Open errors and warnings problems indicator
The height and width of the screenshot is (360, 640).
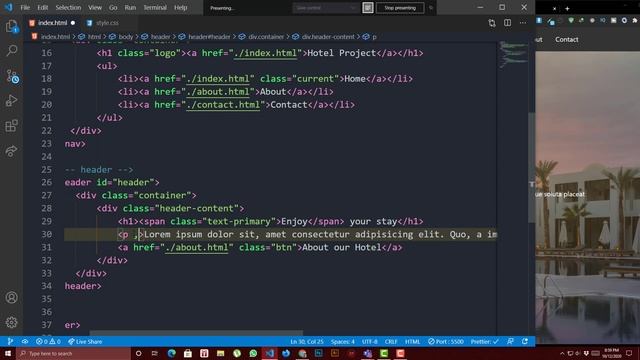tap(48, 342)
